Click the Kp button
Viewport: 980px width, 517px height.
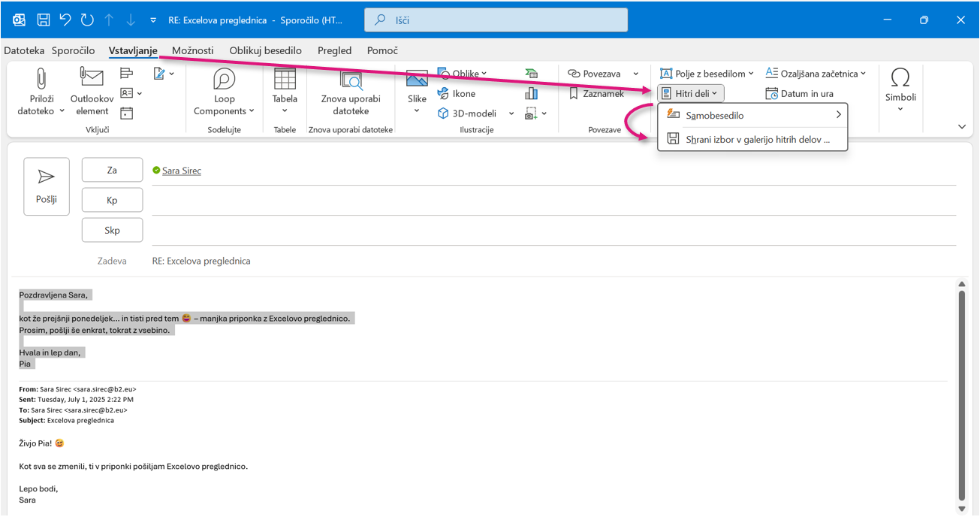[x=112, y=200]
